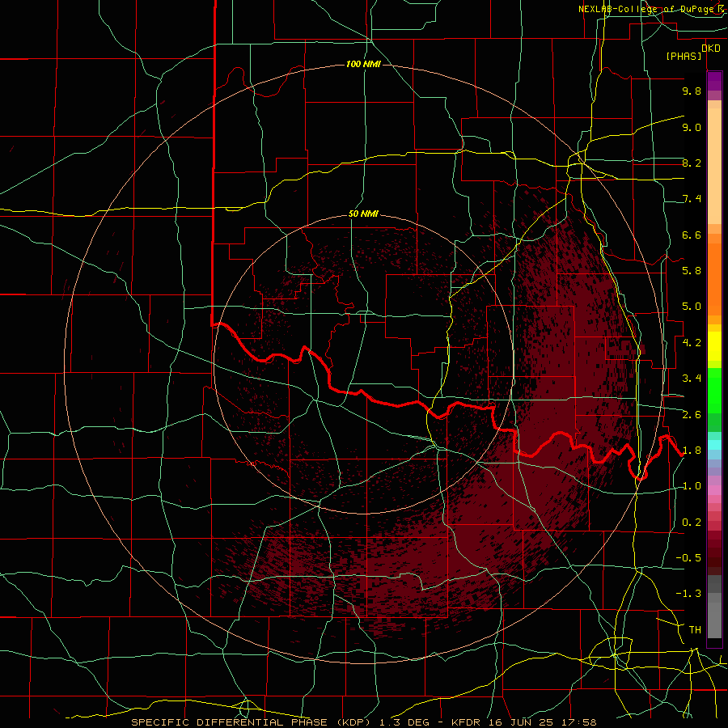Click the 6.6 value on the color scale
Screen dimensions: 728x728
[692, 235]
